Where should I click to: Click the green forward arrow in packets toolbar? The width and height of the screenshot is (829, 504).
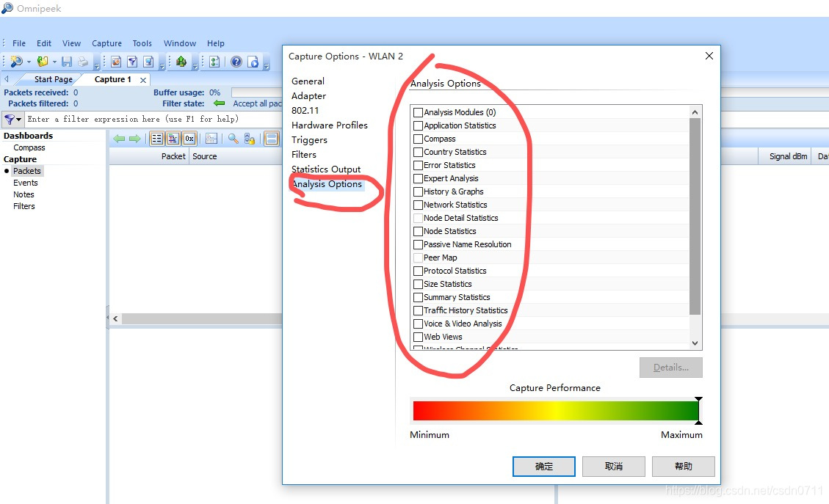click(x=135, y=139)
